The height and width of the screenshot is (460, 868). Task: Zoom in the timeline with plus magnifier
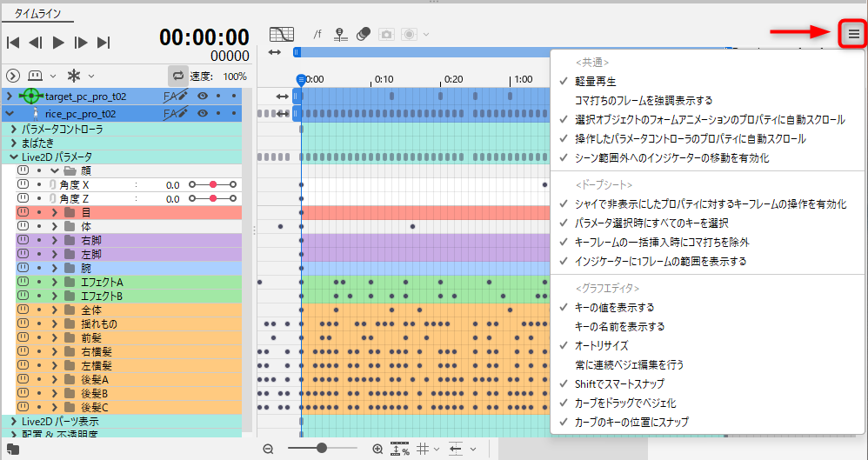point(377,449)
